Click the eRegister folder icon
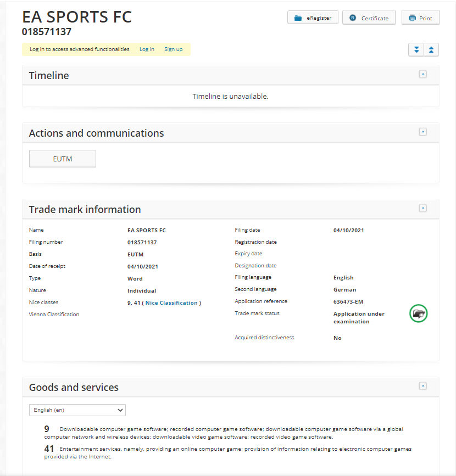The image size is (456, 476). [298, 18]
